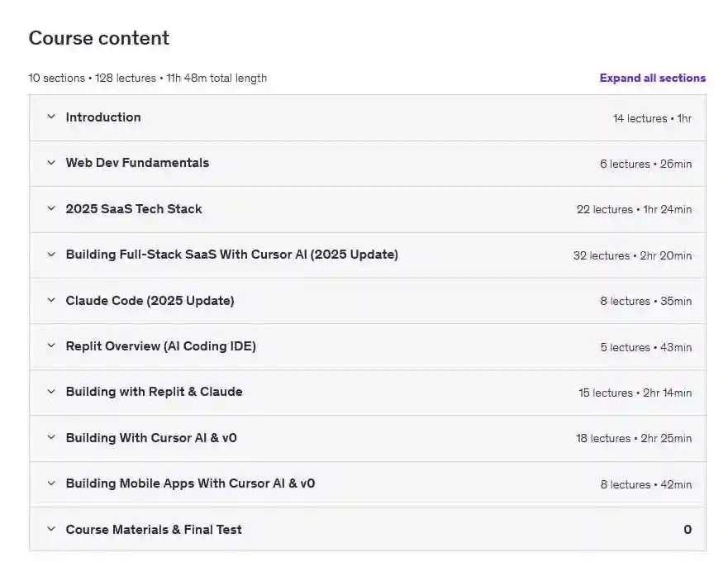
Task: Open Replit Overview (AI Coding IDE) title
Action: click(x=160, y=346)
